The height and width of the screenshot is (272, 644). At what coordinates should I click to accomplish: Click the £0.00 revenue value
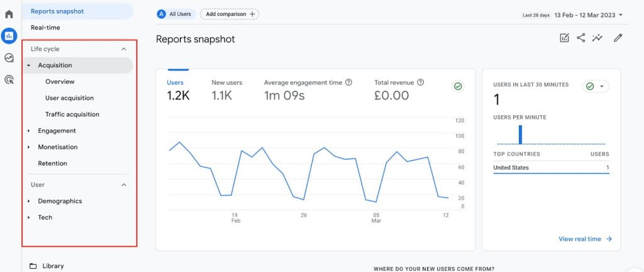point(391,96)
